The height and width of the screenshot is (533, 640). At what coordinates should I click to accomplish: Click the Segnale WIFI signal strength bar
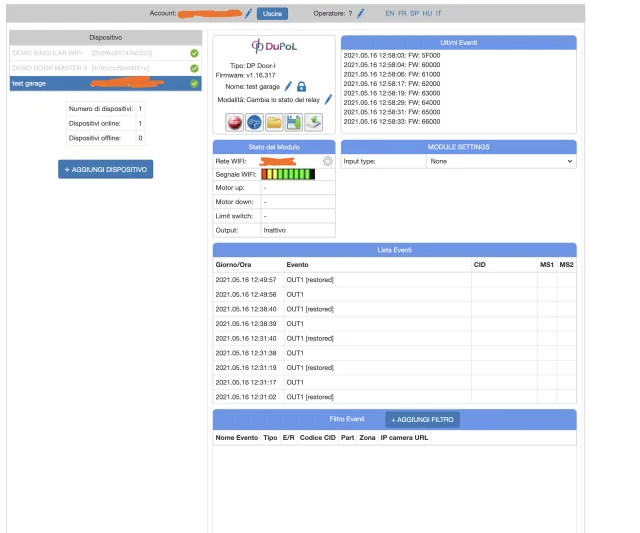[x=288, y=174]
